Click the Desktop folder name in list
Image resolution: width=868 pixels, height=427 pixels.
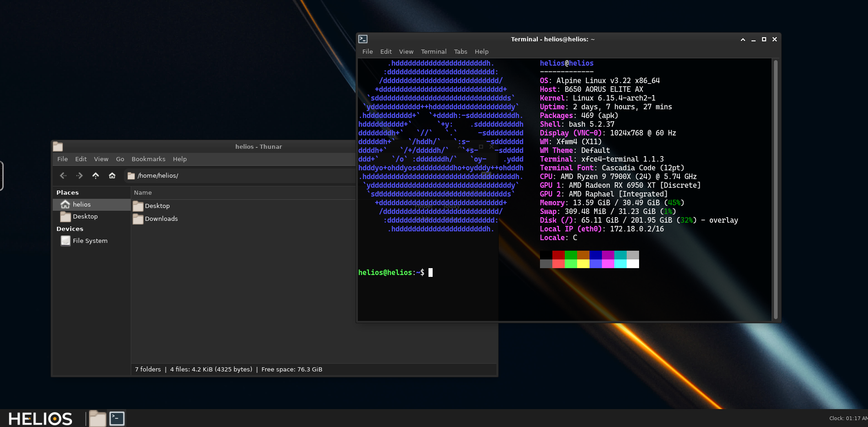pos(157,206)
